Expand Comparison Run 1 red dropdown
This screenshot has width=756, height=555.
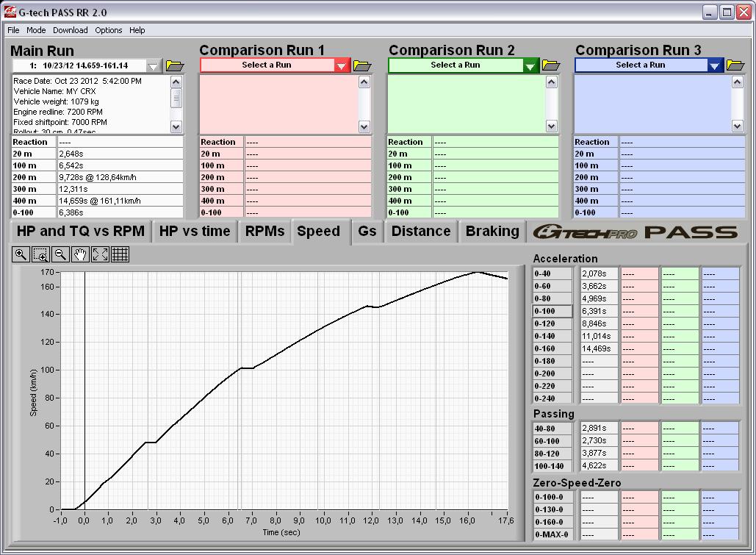[341, 66]
